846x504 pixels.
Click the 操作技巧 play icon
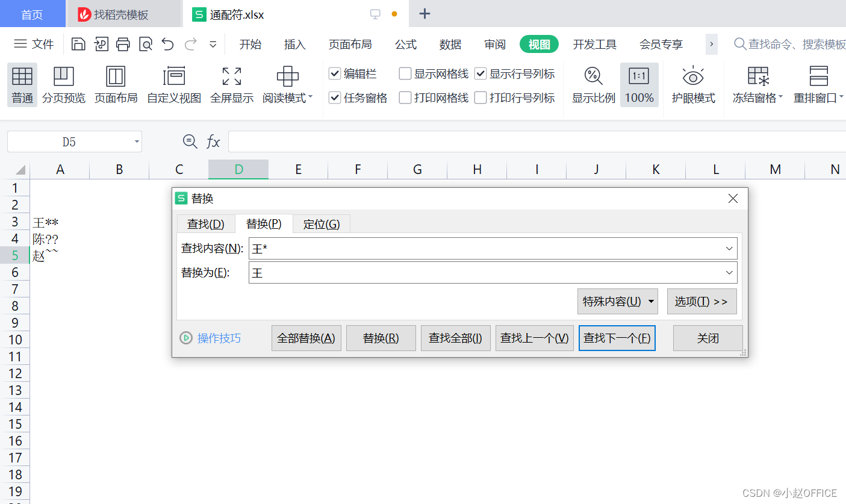tap(186, 338)
